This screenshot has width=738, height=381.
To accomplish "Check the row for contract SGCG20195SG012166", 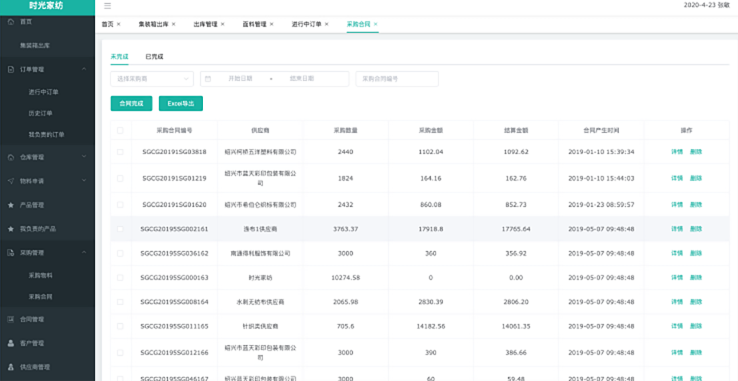I will 120,353.
